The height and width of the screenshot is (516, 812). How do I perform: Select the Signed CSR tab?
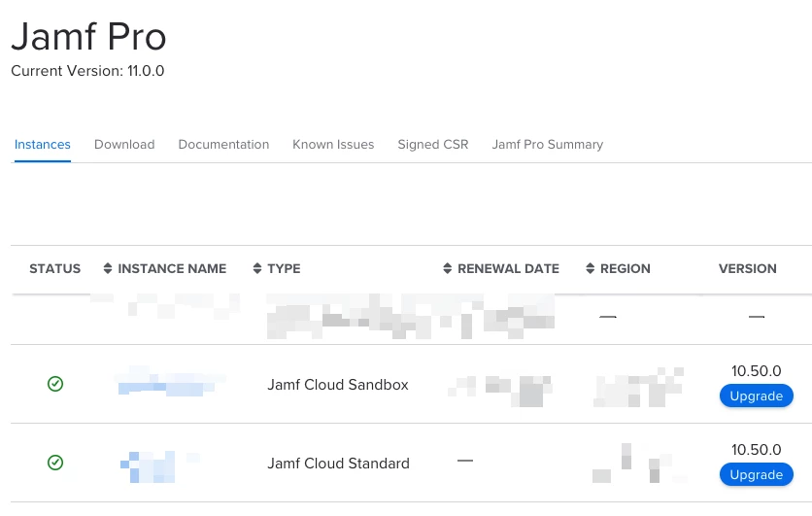[x=433, y=145]
